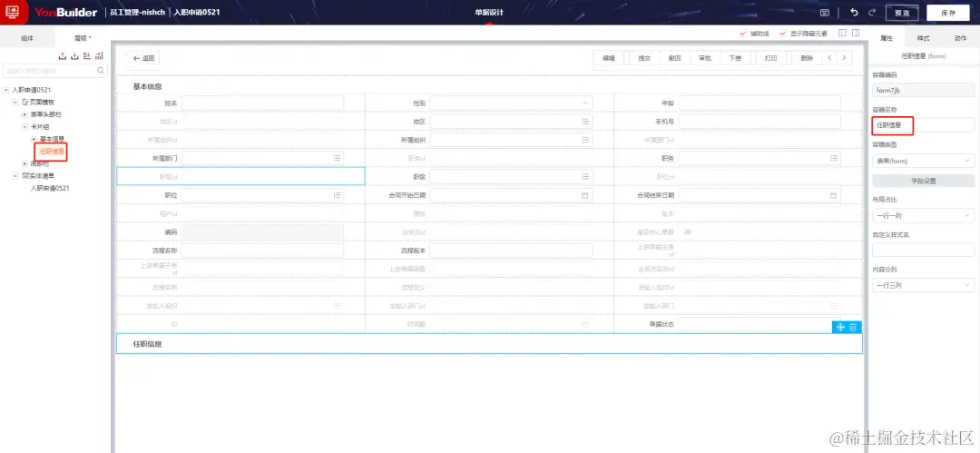Click the first column layout icon
The width and height of the screenshot is (980, 453).
(x=842, y=34)
